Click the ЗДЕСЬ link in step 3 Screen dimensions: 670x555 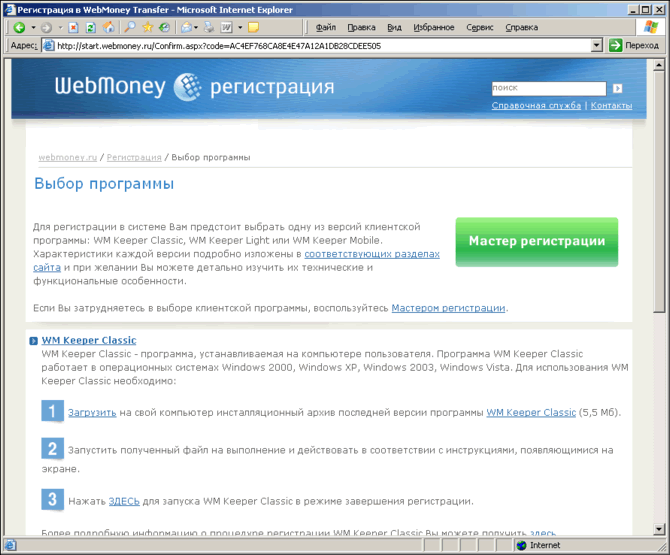pos(124,501)
